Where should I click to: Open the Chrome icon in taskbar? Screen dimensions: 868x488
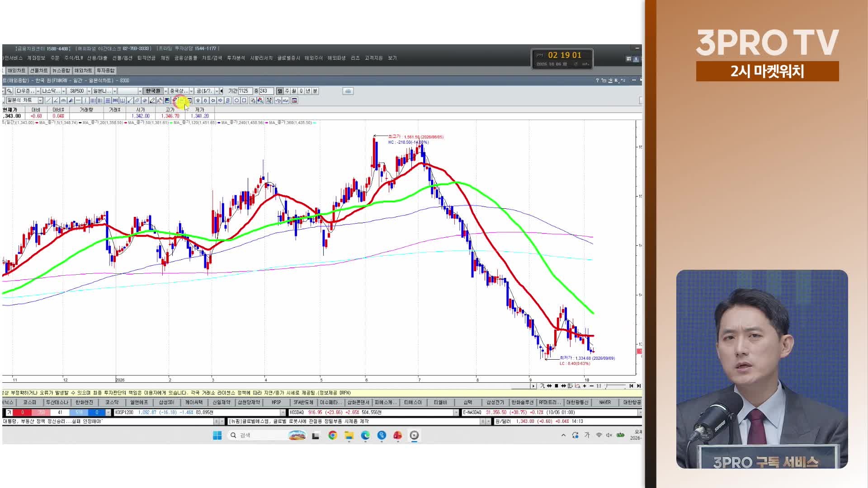(x=333, y=435)
